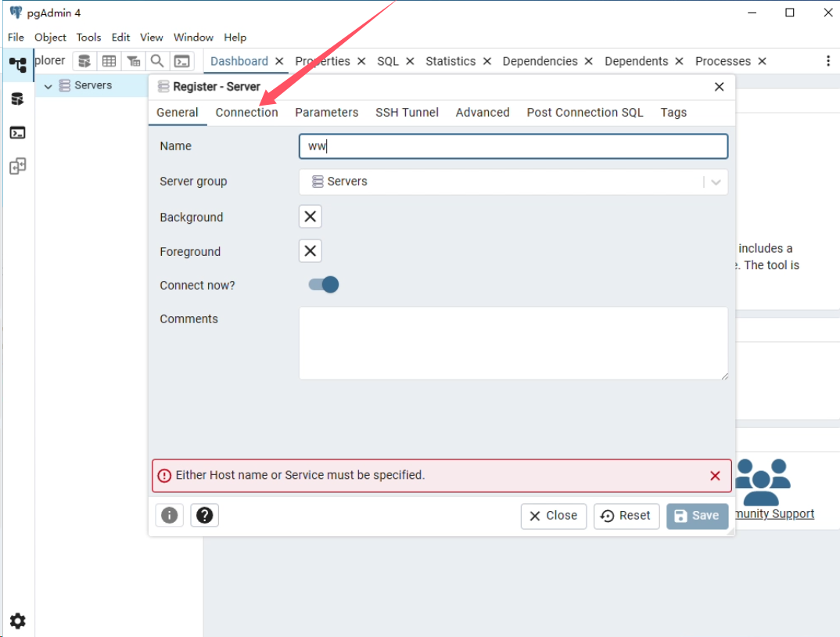Collapse the Servers tree node
This screenshot has width=840, height=637.
pyautogui.click(x=48, y=86)
